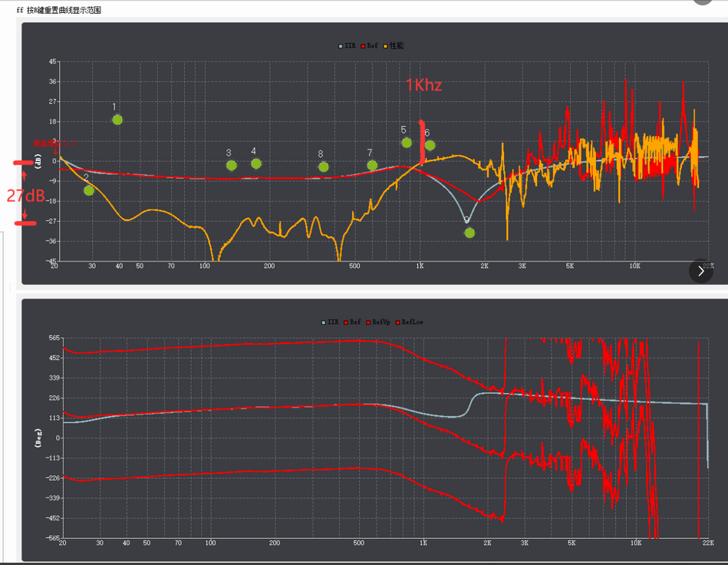Viewport: 728px width, 565px height.
Task: Select filter node 8 on the dB chart
Action: coord(324,167)
